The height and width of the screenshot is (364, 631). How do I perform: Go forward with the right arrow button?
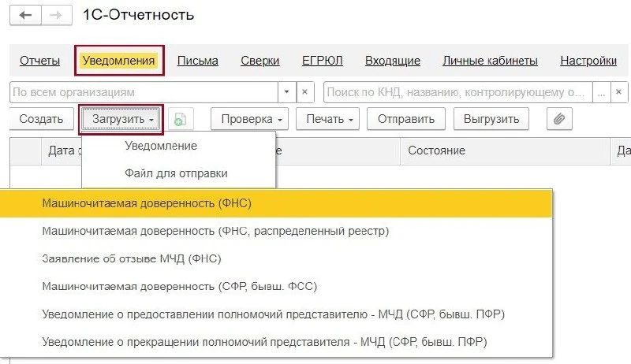tap(56, 15)
